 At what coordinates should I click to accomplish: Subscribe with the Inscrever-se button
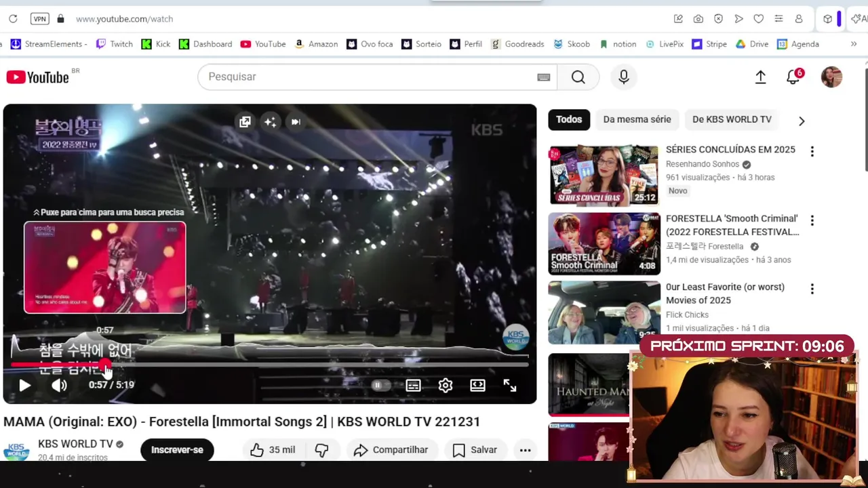click(x=177, y=449)
